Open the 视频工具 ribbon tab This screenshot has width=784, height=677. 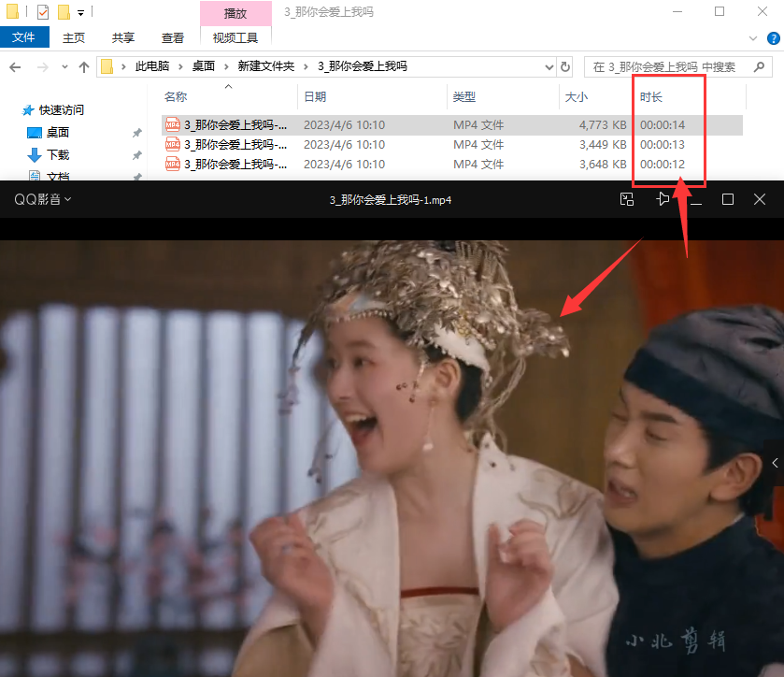click(x=235, y=38)
